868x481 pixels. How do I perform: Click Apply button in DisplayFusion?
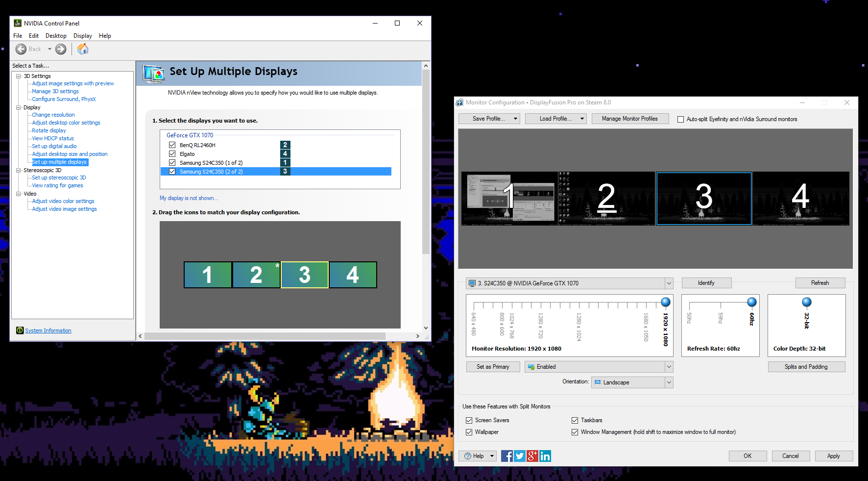pos(834,456)
